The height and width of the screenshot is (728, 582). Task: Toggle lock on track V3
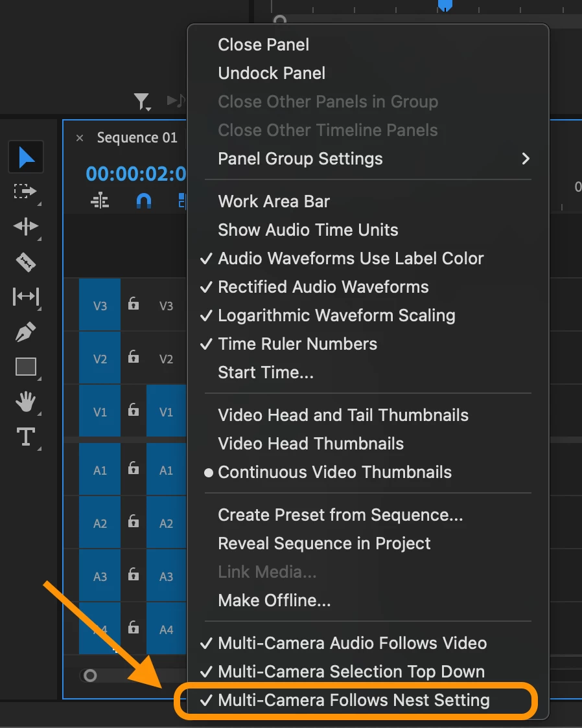134,303
